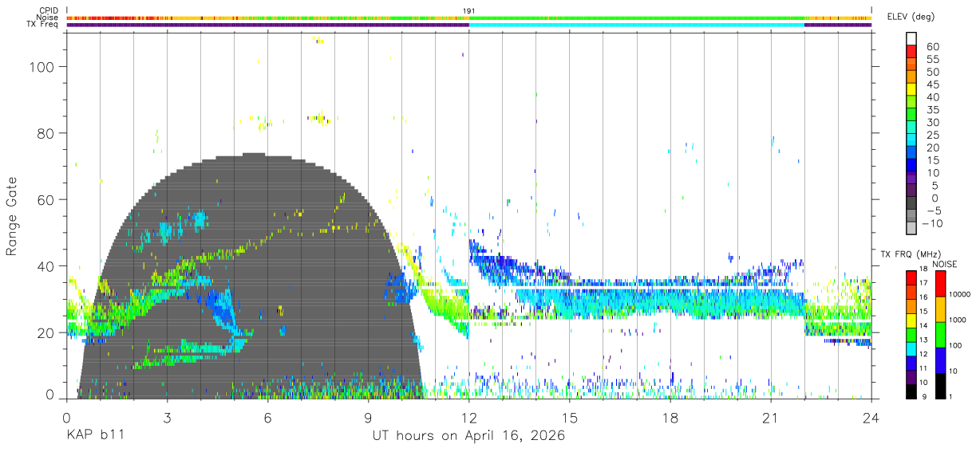
Task: Click UT hour tick 24
Action: point(871,417)
